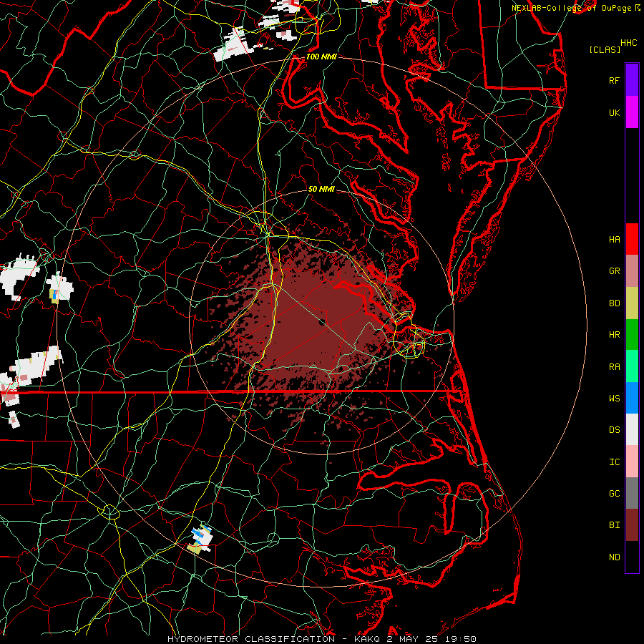The image size is (644, 644).
Task: Click the HA red legend swatch
Action: 632,239
